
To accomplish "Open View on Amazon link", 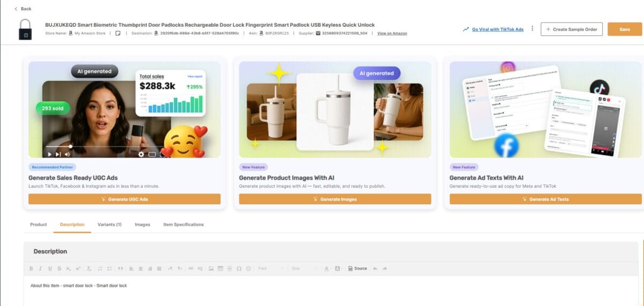I will [392, 33].
